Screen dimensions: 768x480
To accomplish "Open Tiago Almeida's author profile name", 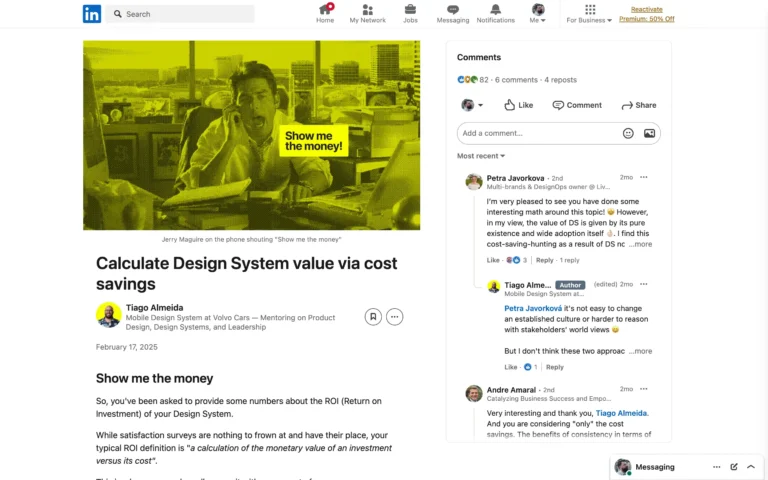I will (154, 308).
